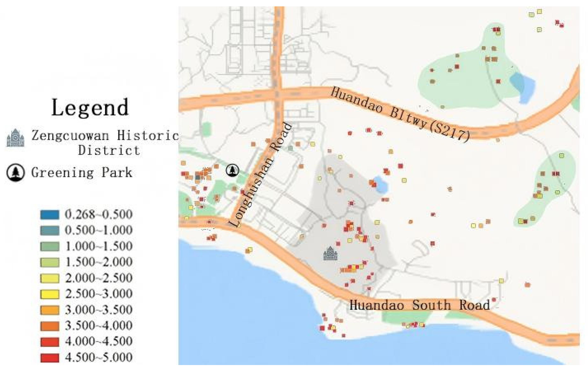Select the 0.268~0.500 blue legend swatch
This screenshot has height=371, width=588.
(50, 215)
